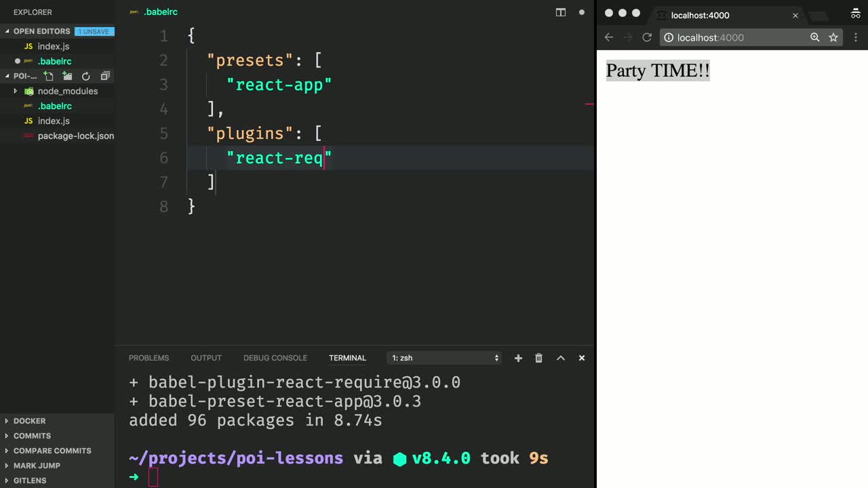This screenshot has height=488, width=868.
Task: Switch to the Debug Console tab
Action: click(275, 358)
